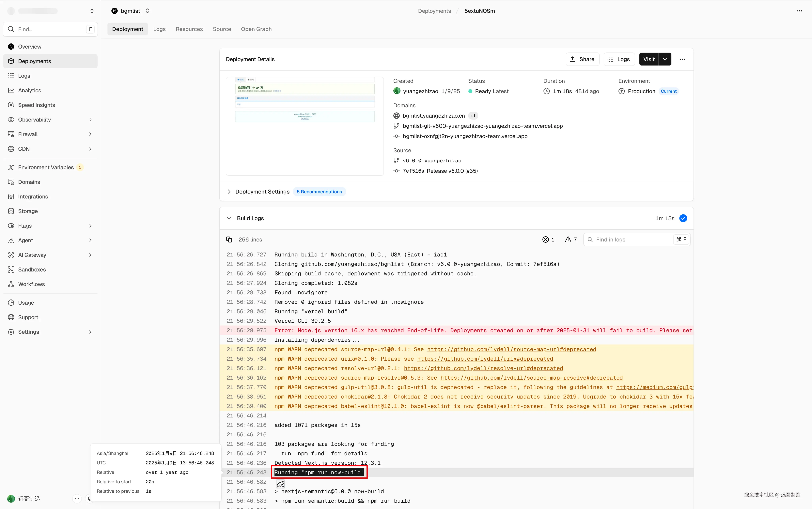812x509 pixels.
Task: Open the resolve-url deprecated GitHub link
Action: [x=483, y=368]
